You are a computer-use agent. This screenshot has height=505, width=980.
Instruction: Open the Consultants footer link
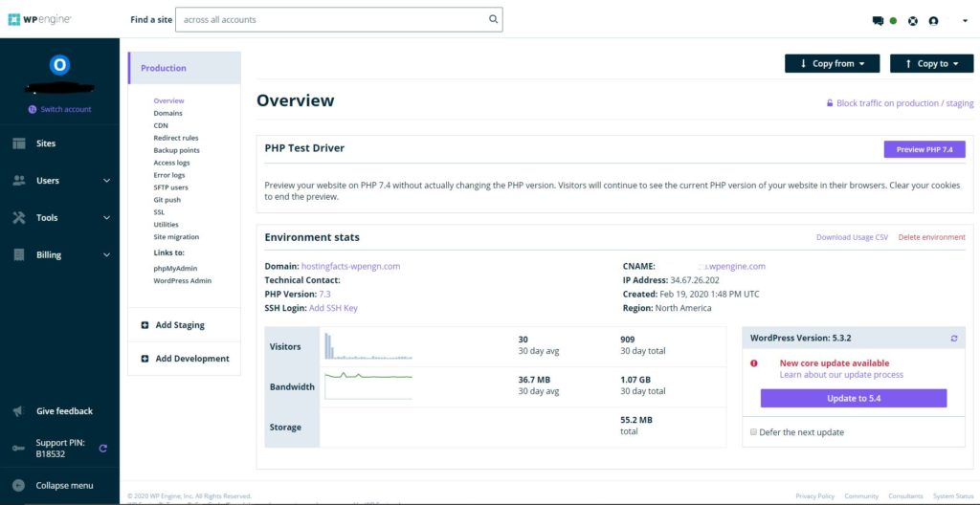click(905, 496)
